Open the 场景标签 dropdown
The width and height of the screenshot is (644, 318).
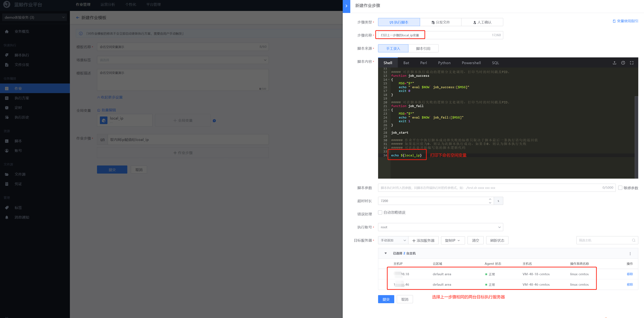click(183, 60)
